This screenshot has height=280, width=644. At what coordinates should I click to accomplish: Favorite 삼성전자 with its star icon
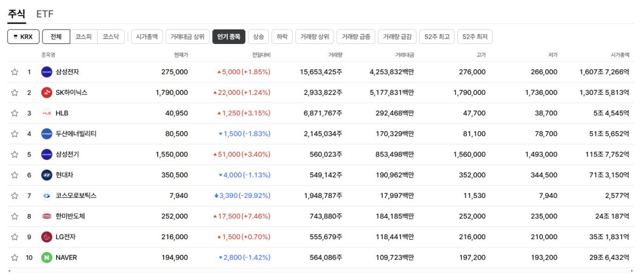(x=14, y=72)
